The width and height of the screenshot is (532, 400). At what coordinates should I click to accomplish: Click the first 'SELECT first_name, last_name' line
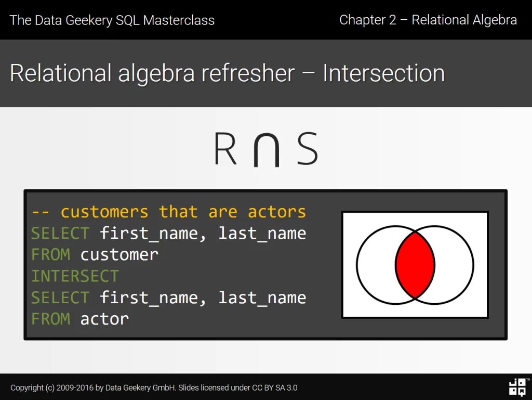pos(169,234)
